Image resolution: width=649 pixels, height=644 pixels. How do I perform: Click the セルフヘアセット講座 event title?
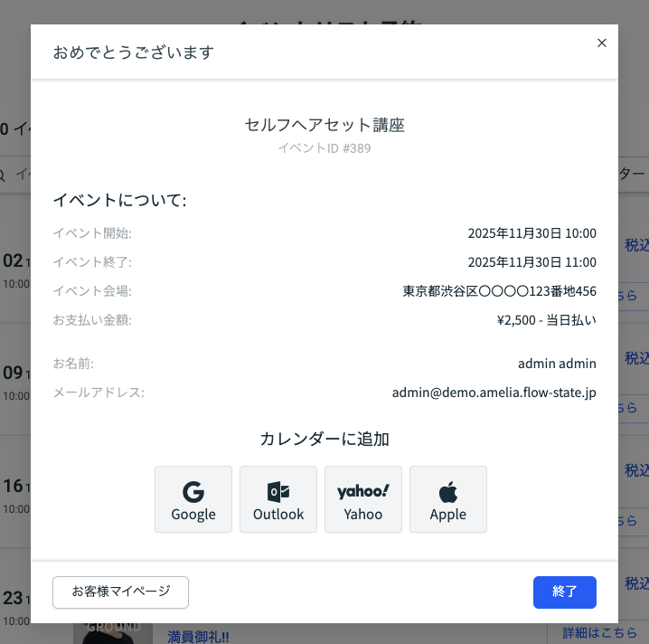[324, 125]
